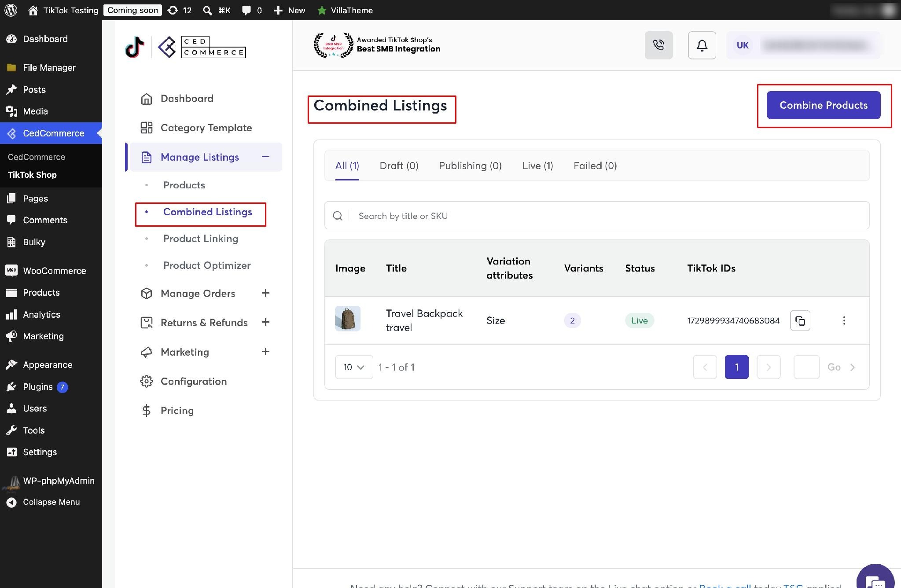Screen dimensions: 901x588
Task: Open Product Linking in sidebar
Action: pyautogui.click(x=200, y=239)
